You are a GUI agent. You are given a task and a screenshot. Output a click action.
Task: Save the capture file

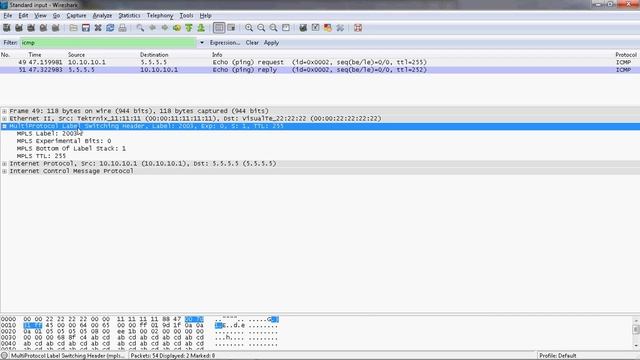tap(86, 28)
